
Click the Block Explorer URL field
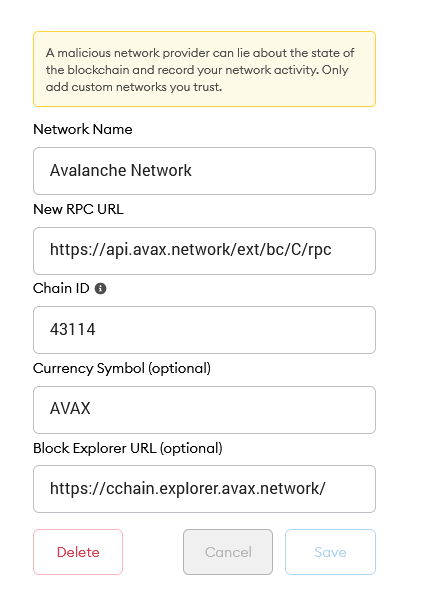point(204,489)
